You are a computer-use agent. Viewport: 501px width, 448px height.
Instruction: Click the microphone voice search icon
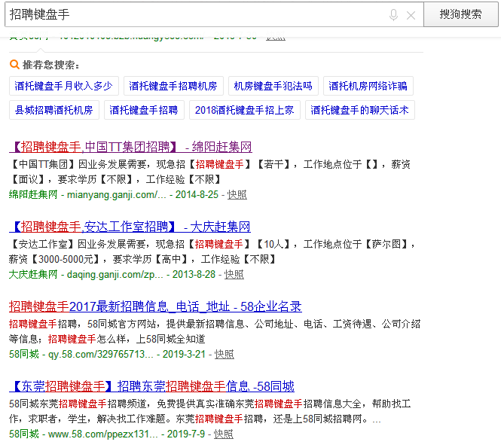393,15
